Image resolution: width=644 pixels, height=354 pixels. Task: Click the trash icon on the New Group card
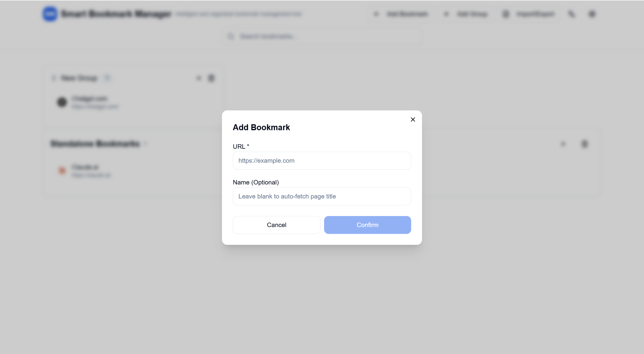pyautogui.click(x=211, y=78)
